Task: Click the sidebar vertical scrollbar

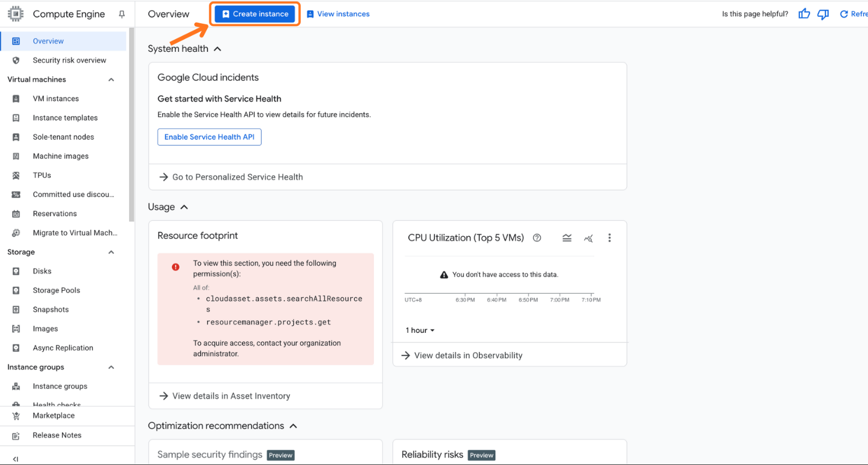Action: pyautogui.click(x=131, y=125)
